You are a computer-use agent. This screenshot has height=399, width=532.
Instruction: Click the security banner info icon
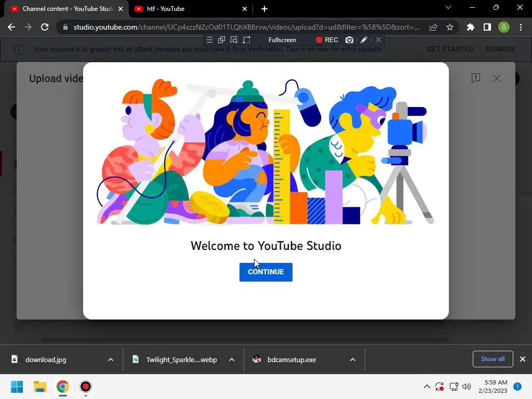click(19, 49)
